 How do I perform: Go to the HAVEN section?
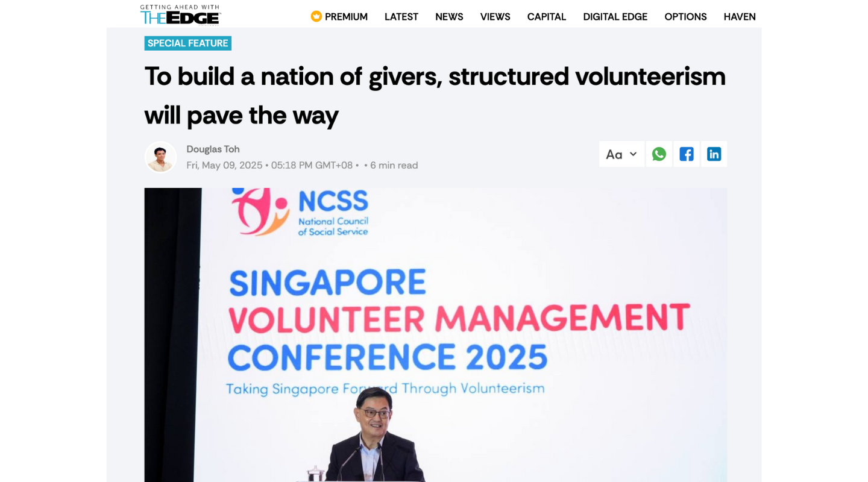point(740,17)
